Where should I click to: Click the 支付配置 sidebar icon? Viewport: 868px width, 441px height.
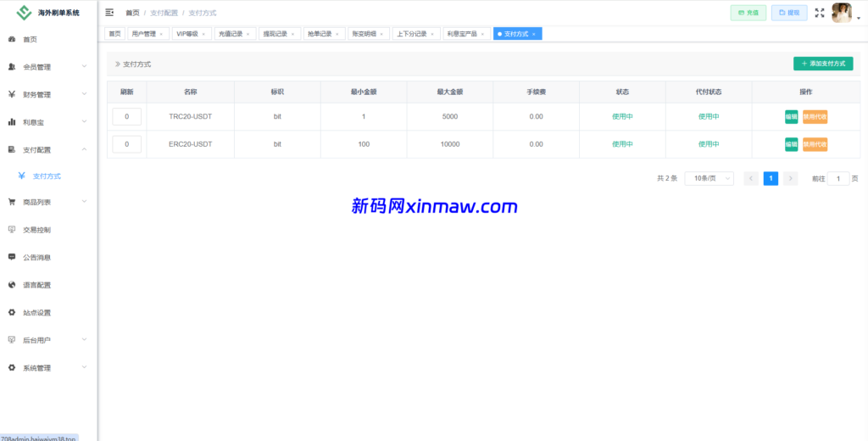(x=12, y=149)
